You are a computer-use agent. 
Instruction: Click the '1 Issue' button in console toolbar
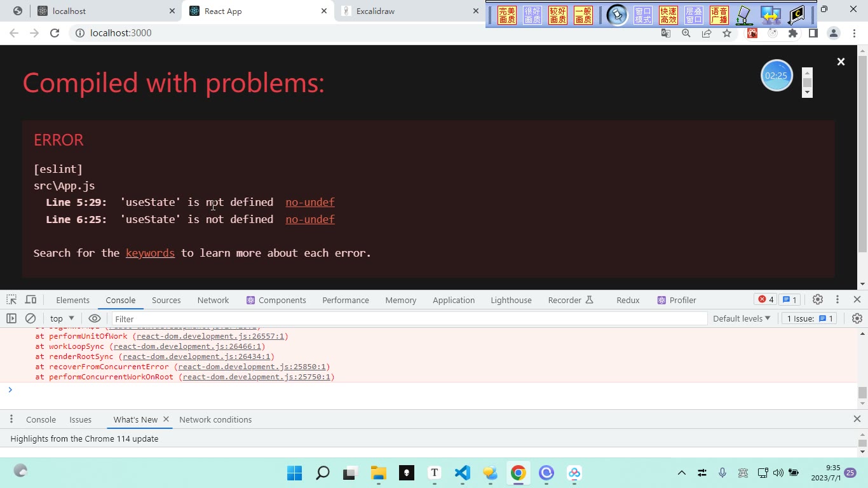click(810, 318)
